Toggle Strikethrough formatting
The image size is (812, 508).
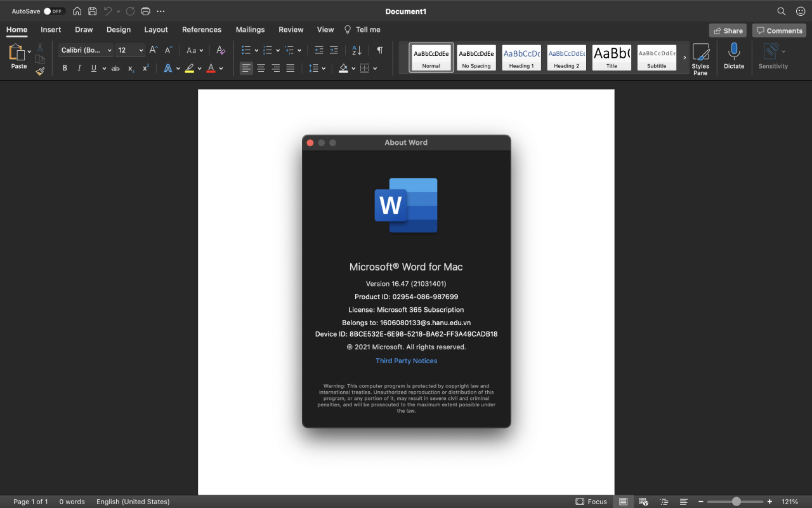[115, 68]
